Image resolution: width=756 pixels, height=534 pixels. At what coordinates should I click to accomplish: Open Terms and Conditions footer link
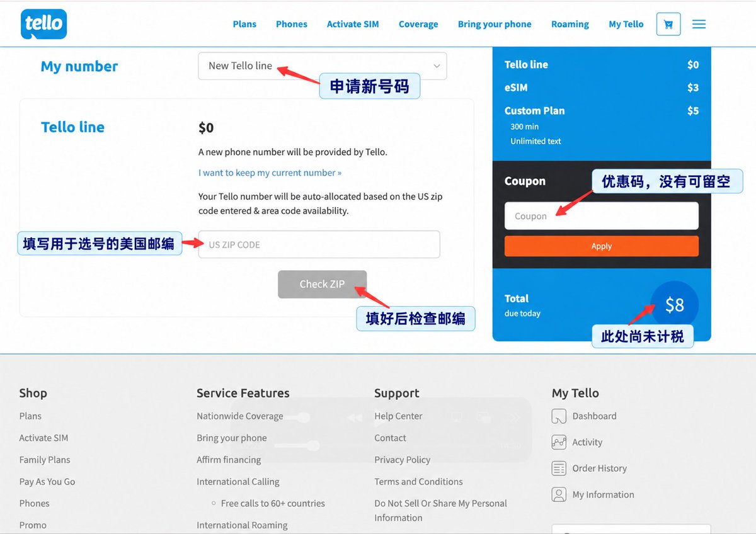[x=418, y=482]
